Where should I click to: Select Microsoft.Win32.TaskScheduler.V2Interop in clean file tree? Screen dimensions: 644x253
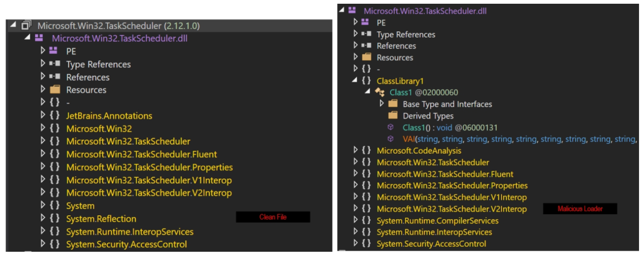point(148,193)
